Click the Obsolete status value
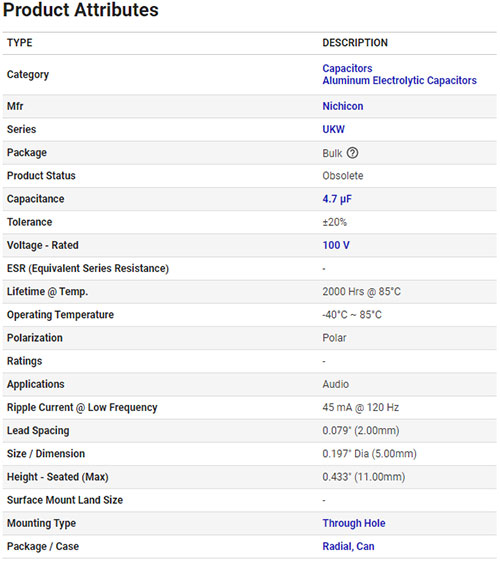The height and width of the screenshot is (562, 500). click(x=343, y=176)
